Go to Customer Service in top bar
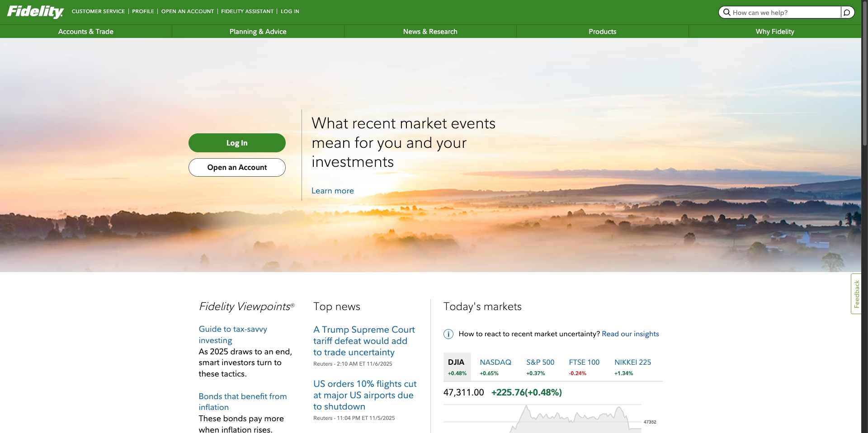The image size is (868, 433). [x=98, y=11]
